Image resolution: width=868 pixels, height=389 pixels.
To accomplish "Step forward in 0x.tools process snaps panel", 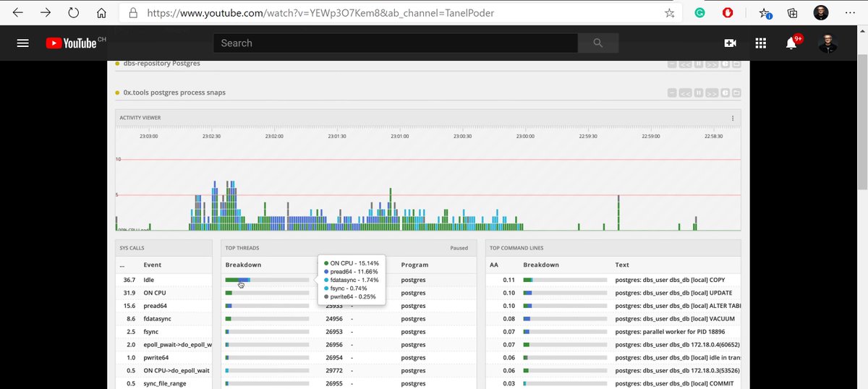I will coord(712,93).
